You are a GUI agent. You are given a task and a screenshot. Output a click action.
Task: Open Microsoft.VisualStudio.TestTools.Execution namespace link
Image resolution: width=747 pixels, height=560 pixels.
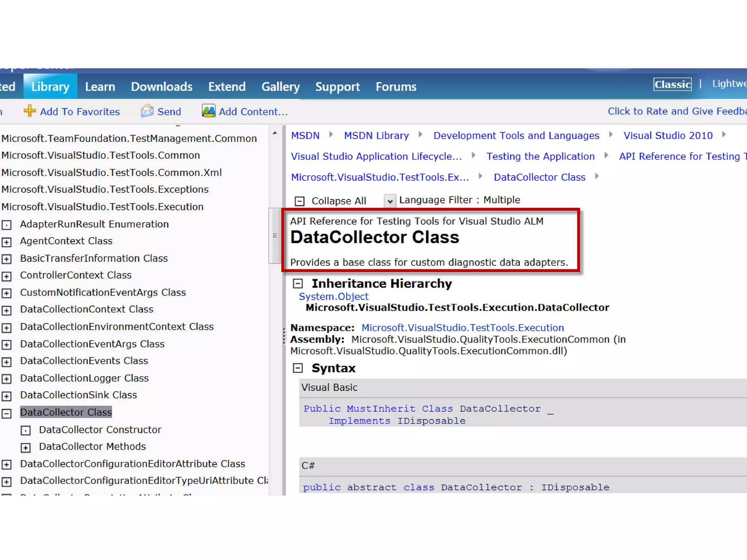[x=462, y=327]
